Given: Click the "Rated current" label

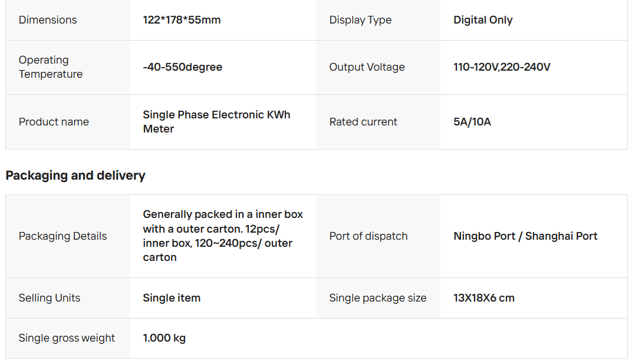Looking at the screenshot, I should [363, 122].
